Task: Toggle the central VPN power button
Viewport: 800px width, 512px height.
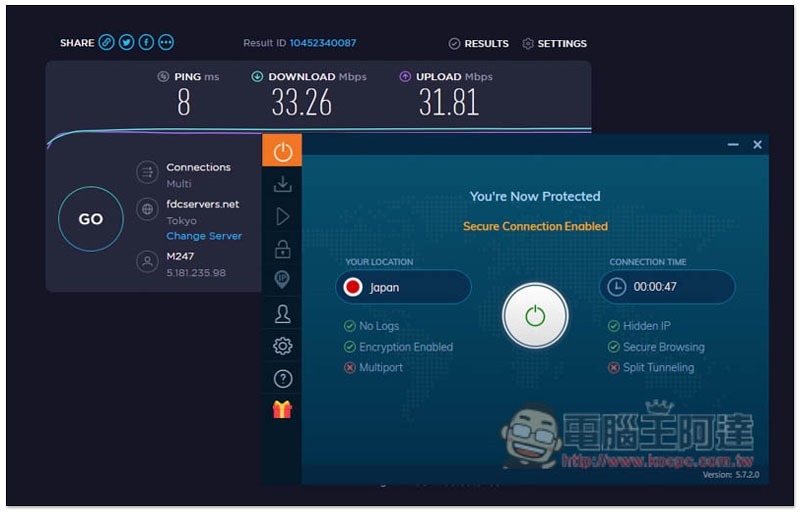Action: tap(535, 316)
